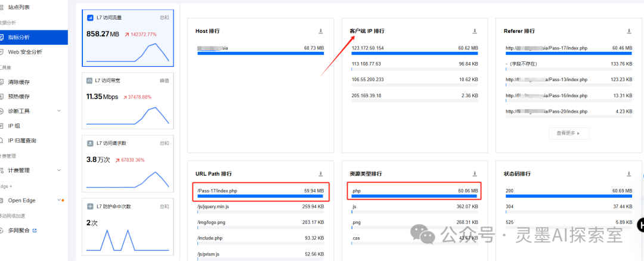Go to 清除缓存 in the sidebar
The image size is (644, 261).
point(18,82)
